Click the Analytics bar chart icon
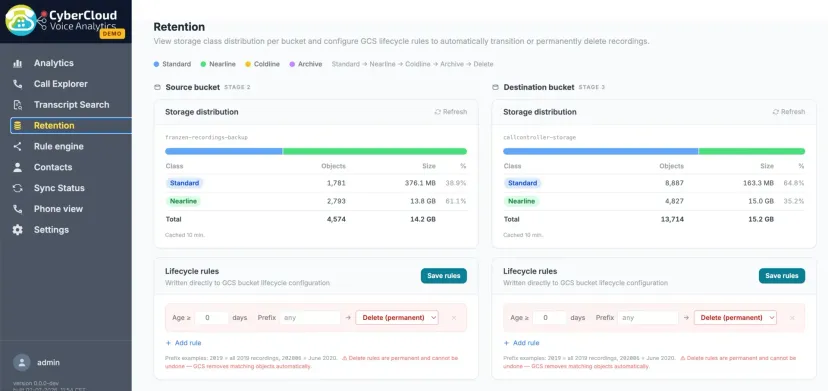This screenshot has width=828, height=391. (17, 63)
